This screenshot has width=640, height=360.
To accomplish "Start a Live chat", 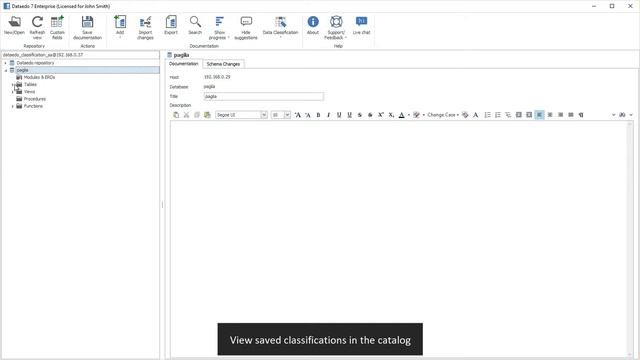I will (362, 25).
